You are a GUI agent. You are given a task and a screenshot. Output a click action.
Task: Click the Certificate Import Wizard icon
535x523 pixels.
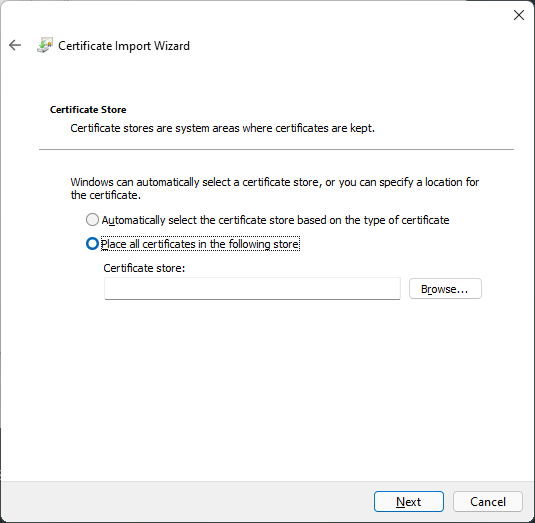pyautogui.click(x=45, y=45)
